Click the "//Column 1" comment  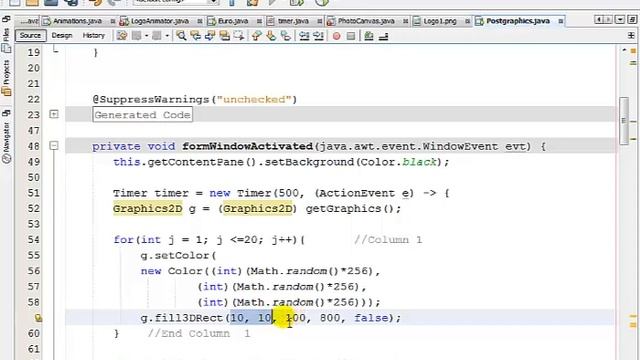(388, 240)
